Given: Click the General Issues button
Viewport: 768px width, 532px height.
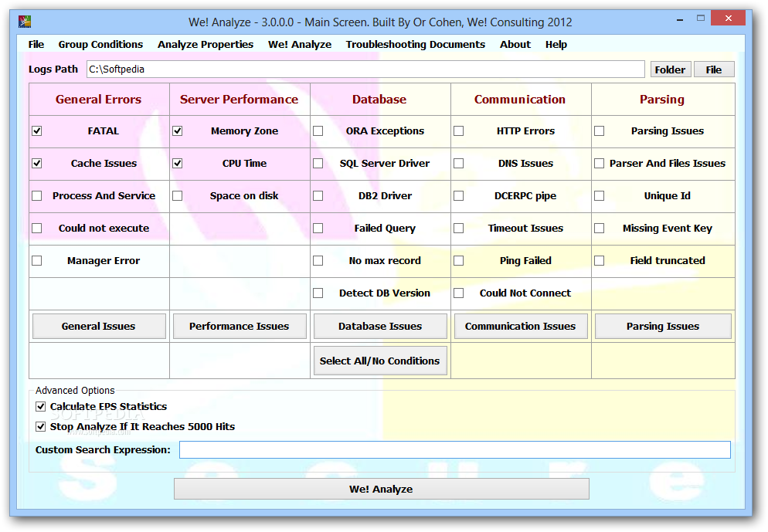Looking at the screenshot, I should pyautogui.click(x=99, y=327).
